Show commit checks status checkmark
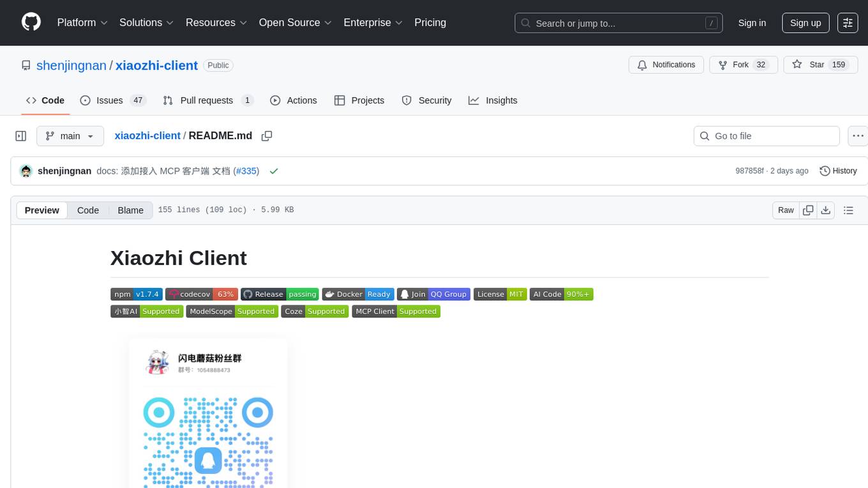This screenshot has height=488, width=868. [x=274, y=171]
